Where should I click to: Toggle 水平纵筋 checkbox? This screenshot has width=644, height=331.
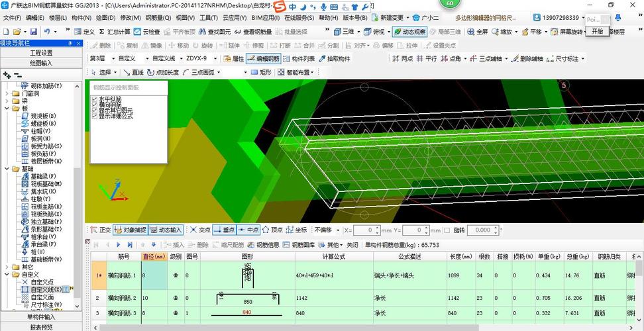coord(95,99)
